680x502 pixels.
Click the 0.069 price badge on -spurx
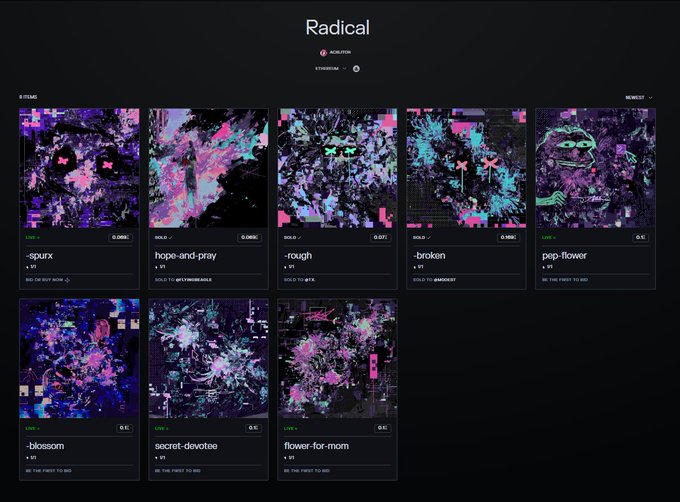pyautogui.click(x=120, y=237)
